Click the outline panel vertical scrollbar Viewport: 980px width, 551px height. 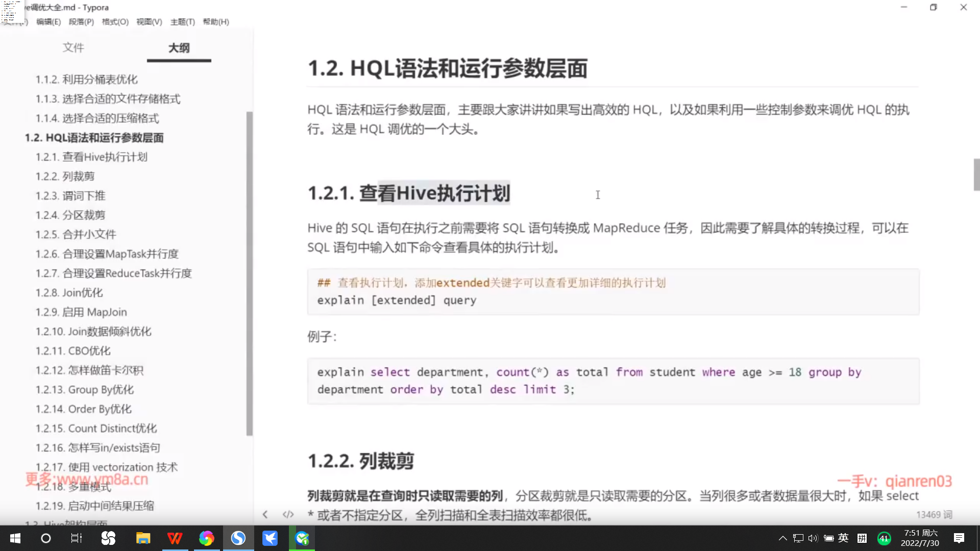pyautogui.click(x=249, y=273)
